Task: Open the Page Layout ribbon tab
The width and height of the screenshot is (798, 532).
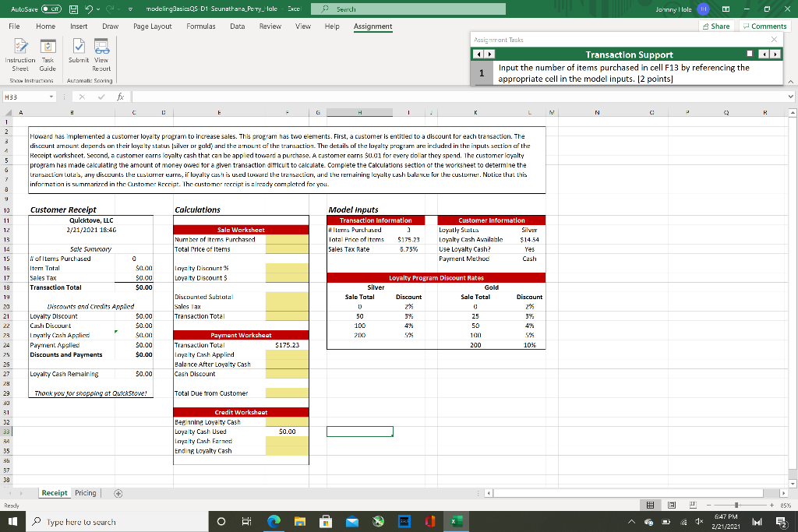Action: (x=153, y=26)
